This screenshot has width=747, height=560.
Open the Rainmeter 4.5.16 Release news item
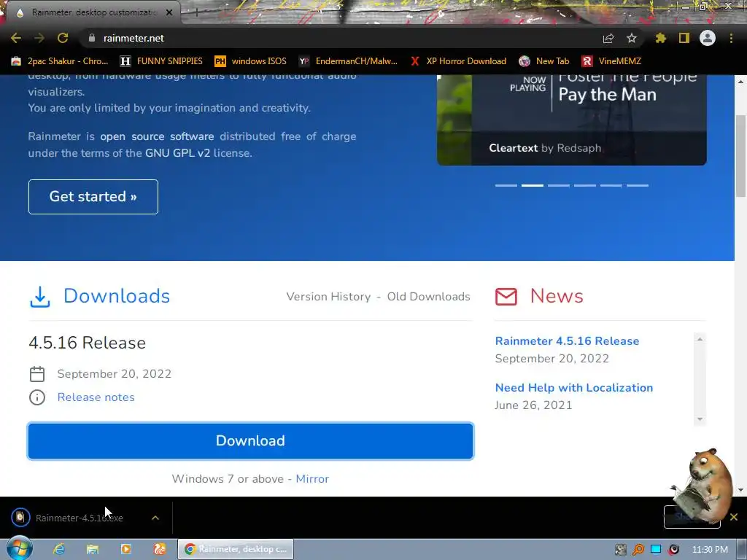[x=567, y=341]
